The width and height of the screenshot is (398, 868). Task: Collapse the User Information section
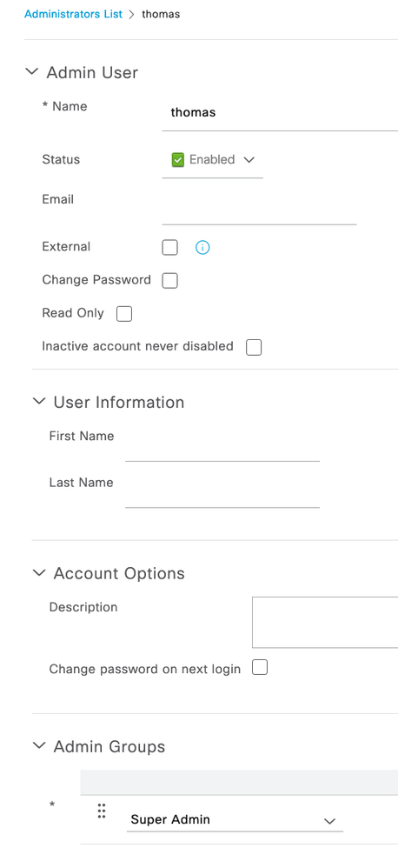click(x=39, y=401)
